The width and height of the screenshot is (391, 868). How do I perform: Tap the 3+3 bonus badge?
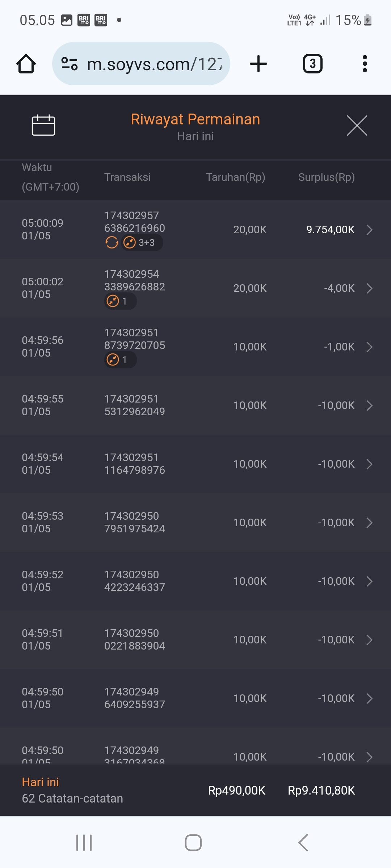(x=142, y=242)
